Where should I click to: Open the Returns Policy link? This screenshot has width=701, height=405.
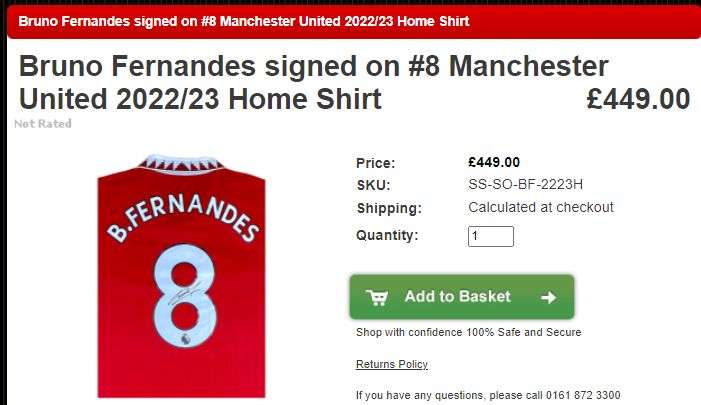pyautogui.click(x=392, y=364)
